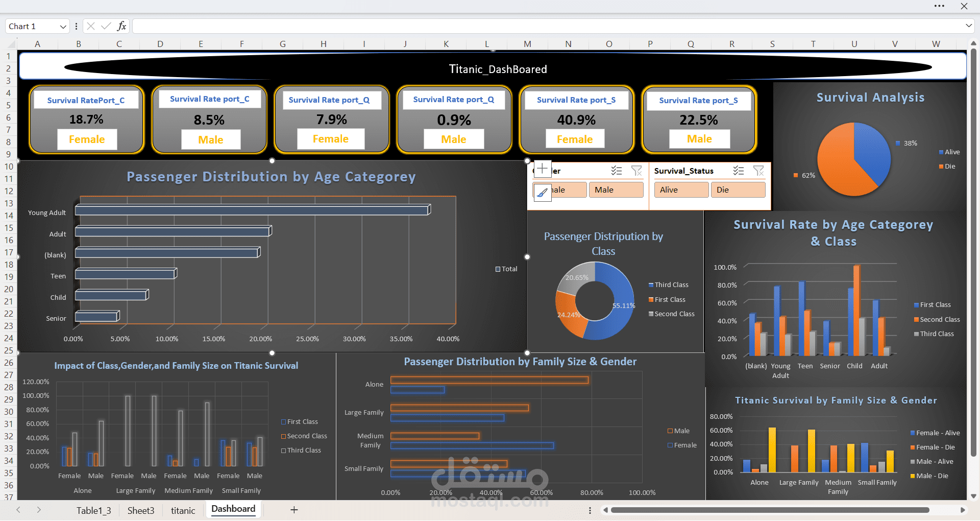Click the Titanic_DashBoared title banner
This screenshot has width=980, height=521.
tap(498, 69)
